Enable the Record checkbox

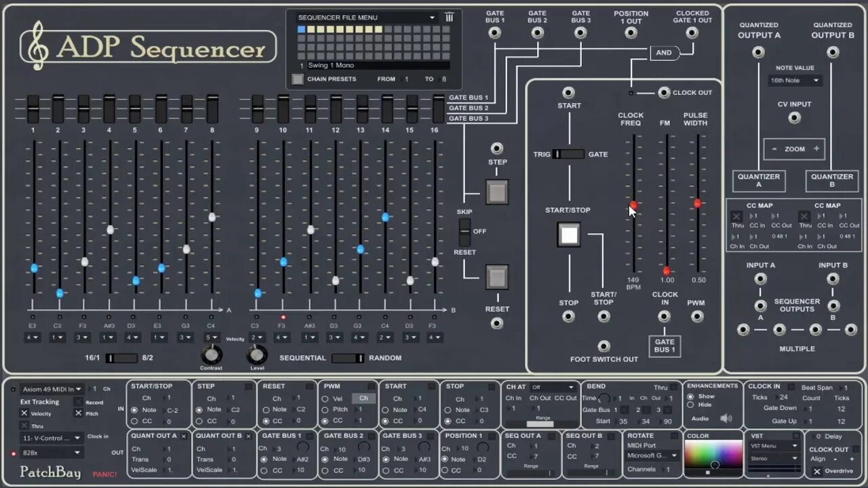tap(79, 402)
